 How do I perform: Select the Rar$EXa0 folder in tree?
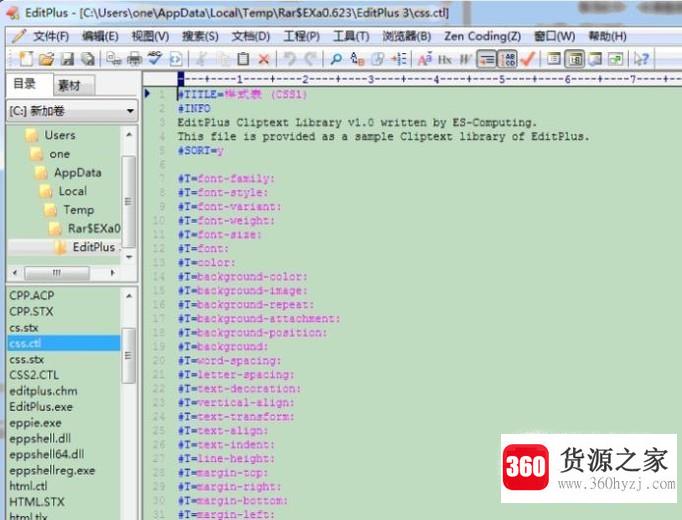[94, 228]
